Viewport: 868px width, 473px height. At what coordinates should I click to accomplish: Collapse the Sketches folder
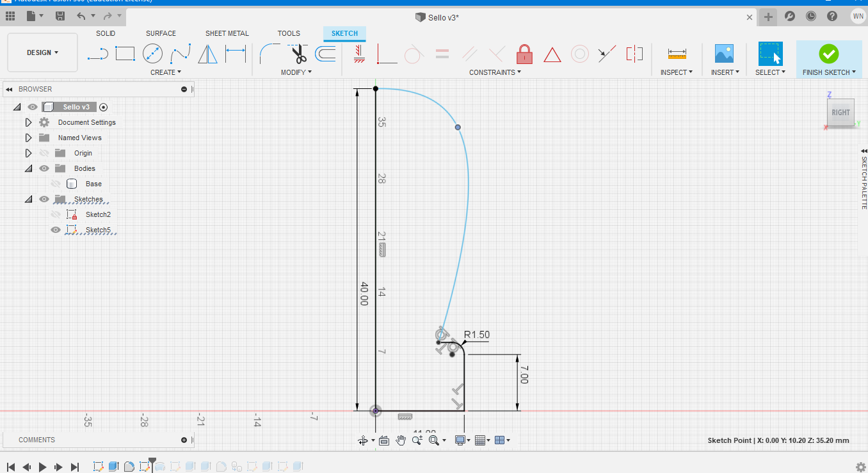28,199
